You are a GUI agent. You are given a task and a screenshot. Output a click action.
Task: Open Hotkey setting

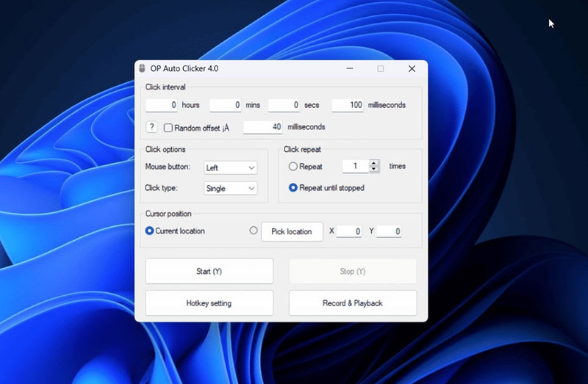click(209, 303)
